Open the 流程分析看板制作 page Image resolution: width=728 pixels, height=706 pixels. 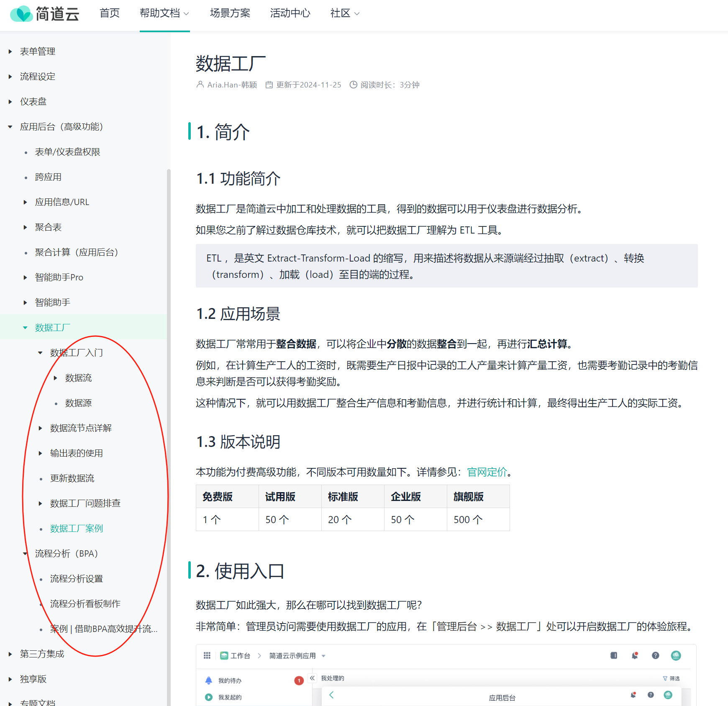coord(85,604)
